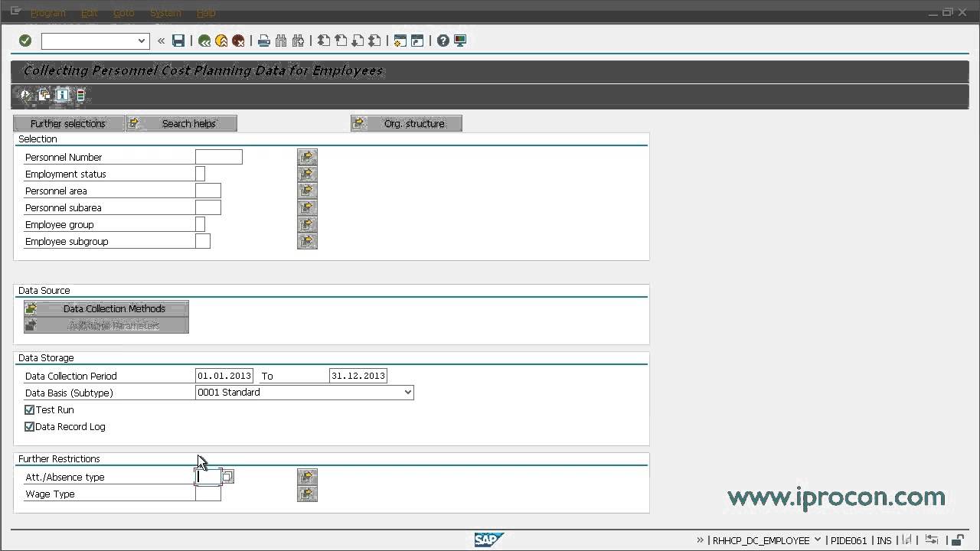Open the Att./Absence type value help

click(227, 477)
